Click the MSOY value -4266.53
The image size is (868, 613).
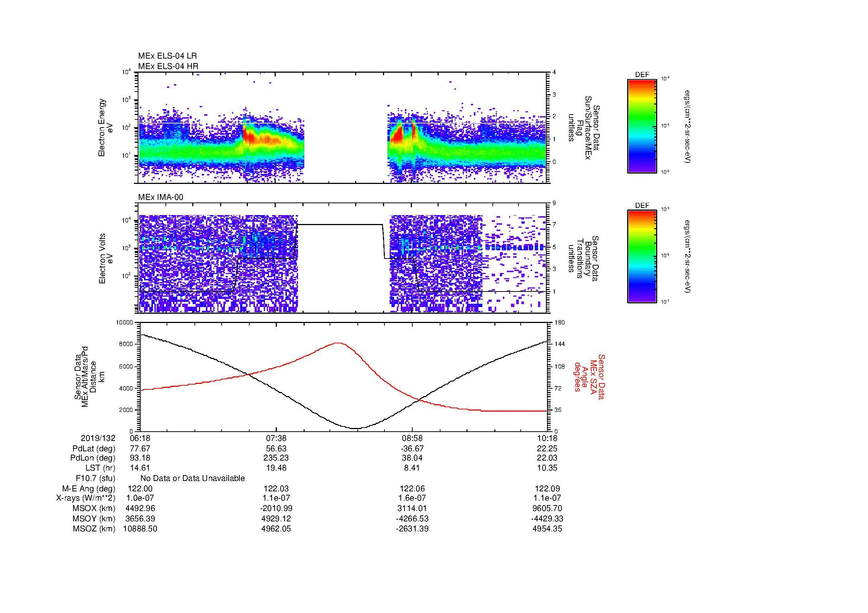pyautogui.click(x=412, y=518)
